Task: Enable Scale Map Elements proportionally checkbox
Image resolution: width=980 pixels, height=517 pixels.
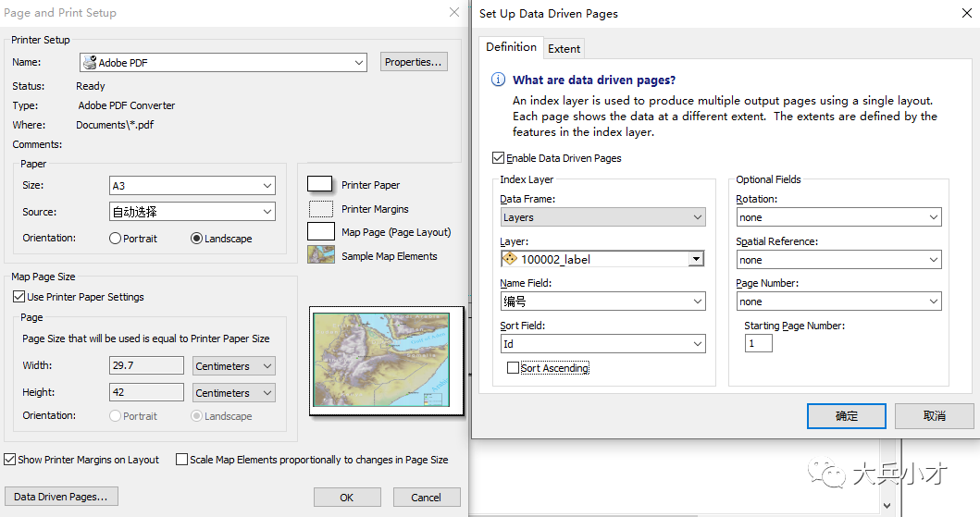Action: (182, 460)
